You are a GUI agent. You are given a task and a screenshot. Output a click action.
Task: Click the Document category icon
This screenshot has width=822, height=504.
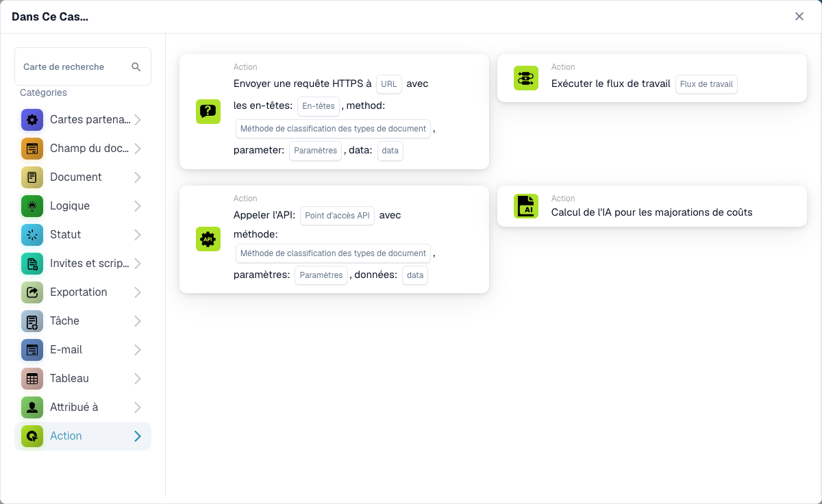32,177
